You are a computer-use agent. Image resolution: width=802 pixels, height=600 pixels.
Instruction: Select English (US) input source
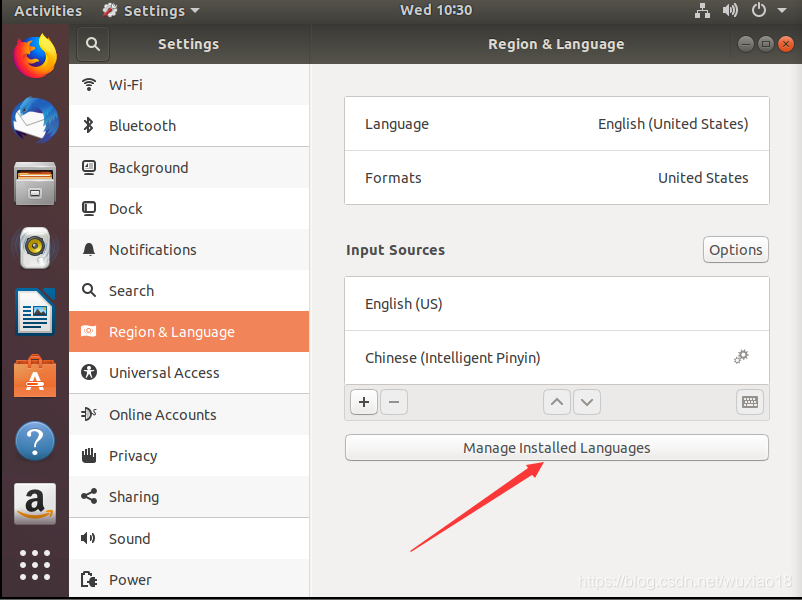[556, 304]
